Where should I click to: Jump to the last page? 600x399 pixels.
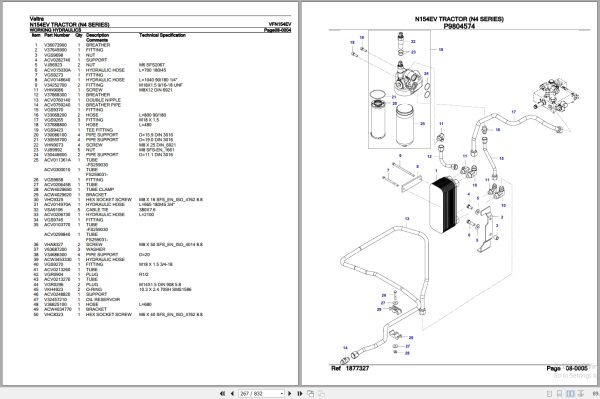click(300, 393)
